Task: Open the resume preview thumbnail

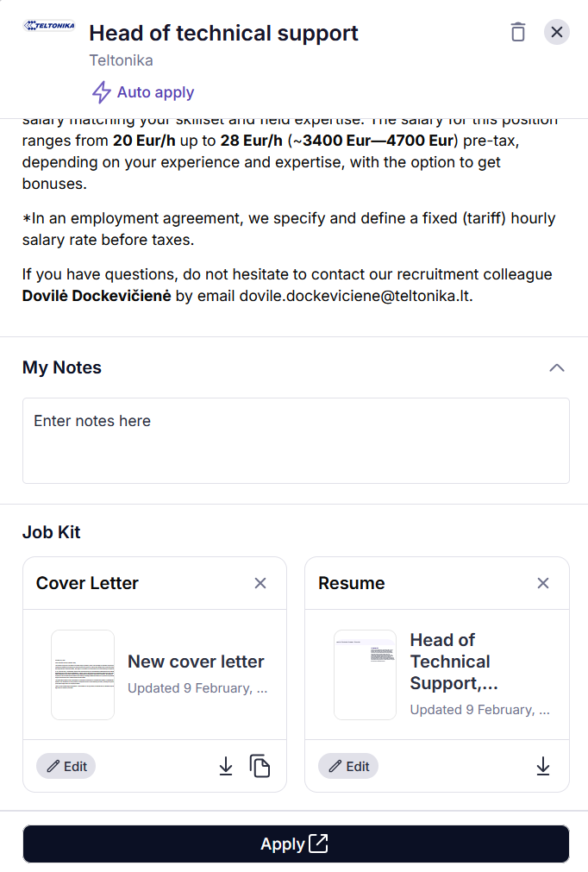Action: click(365, 674)
